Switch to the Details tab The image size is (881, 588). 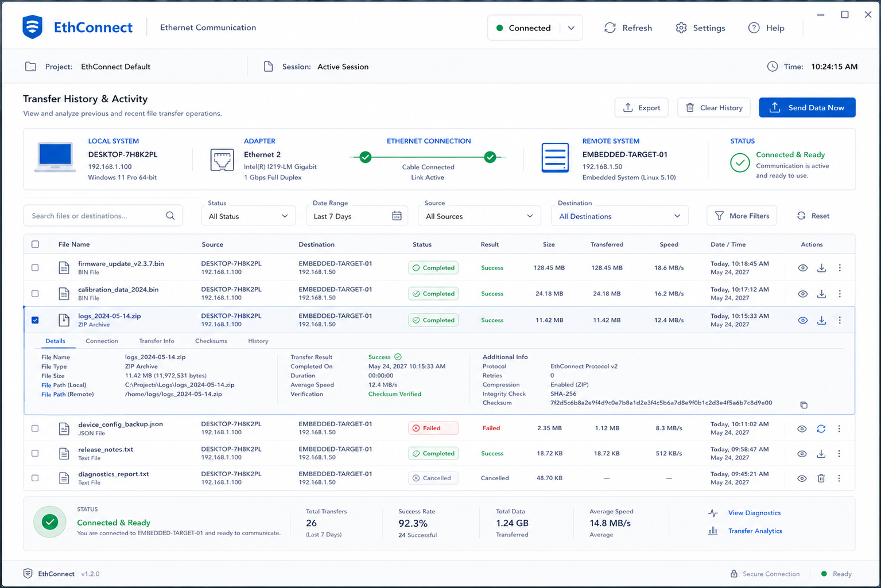[56, 341]
